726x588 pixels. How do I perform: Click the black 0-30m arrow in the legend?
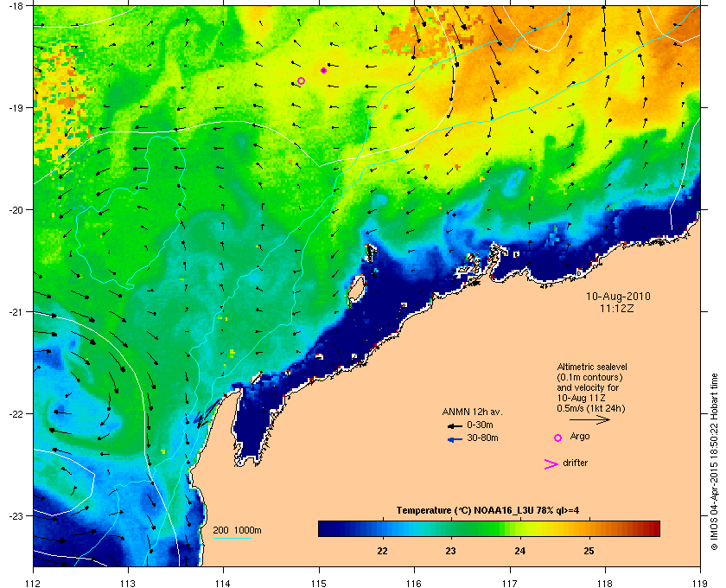pyautogui.click(x=455, y=425)
